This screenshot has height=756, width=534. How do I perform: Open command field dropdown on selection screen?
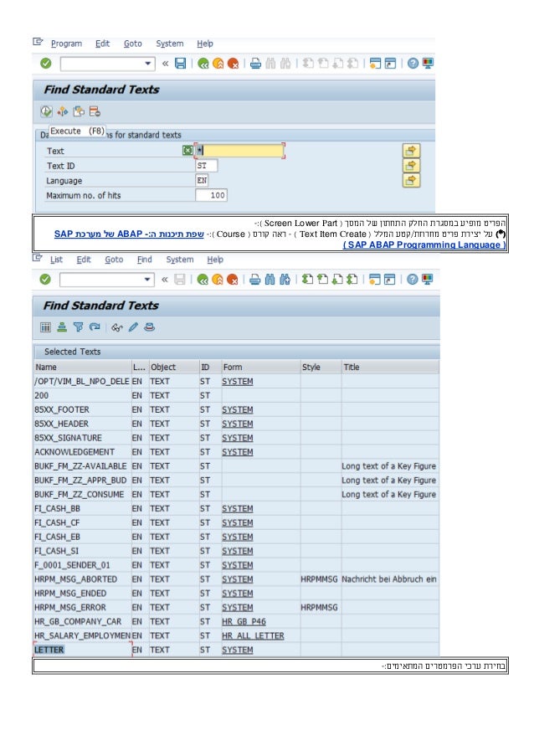[148, 63]
